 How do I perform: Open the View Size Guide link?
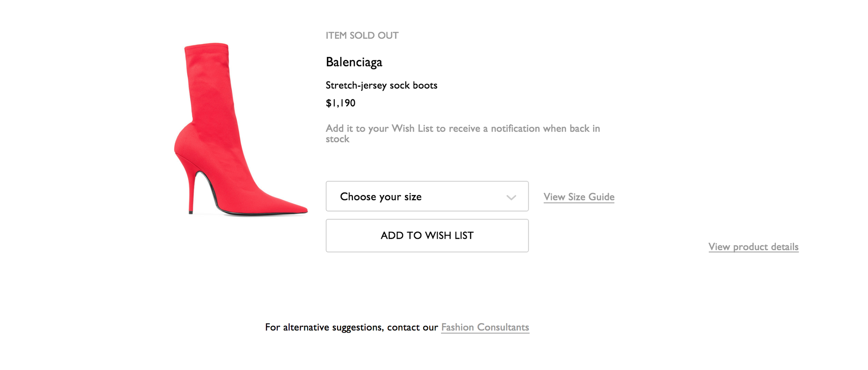point(579,197)
